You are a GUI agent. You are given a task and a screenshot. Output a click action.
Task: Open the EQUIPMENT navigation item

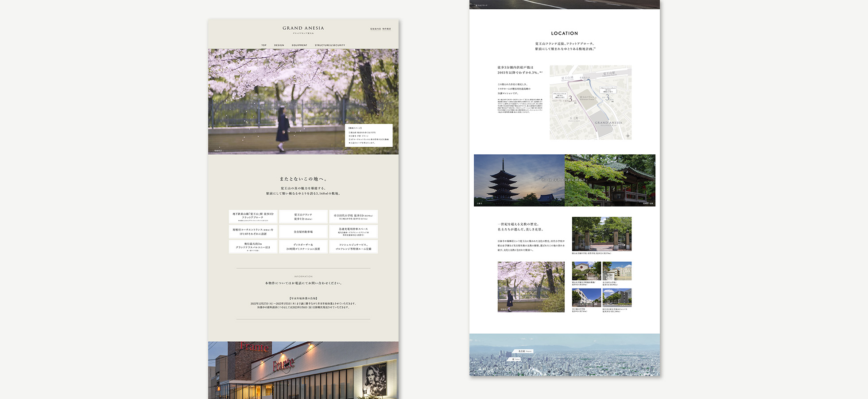(299, 45)
